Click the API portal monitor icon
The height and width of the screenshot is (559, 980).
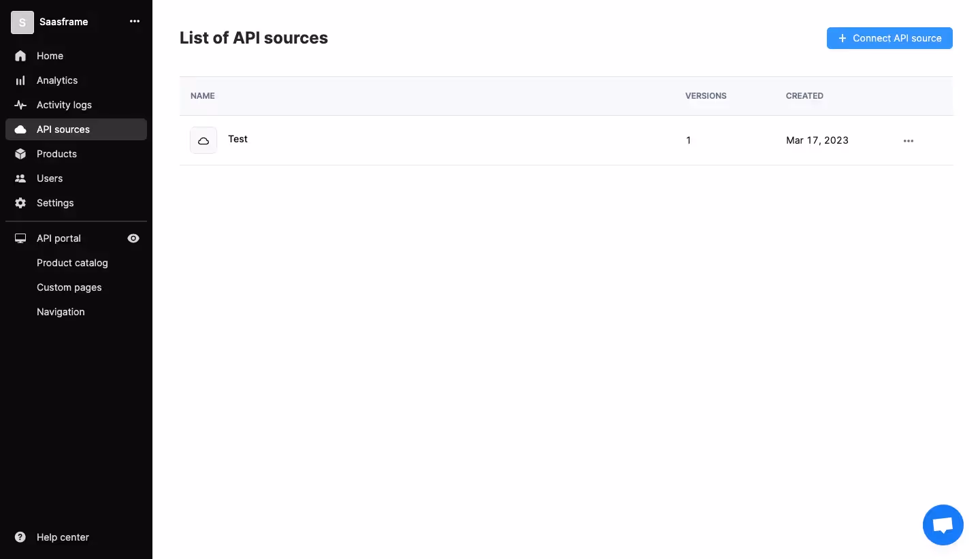pyautogui.click(x=20, y=238)
